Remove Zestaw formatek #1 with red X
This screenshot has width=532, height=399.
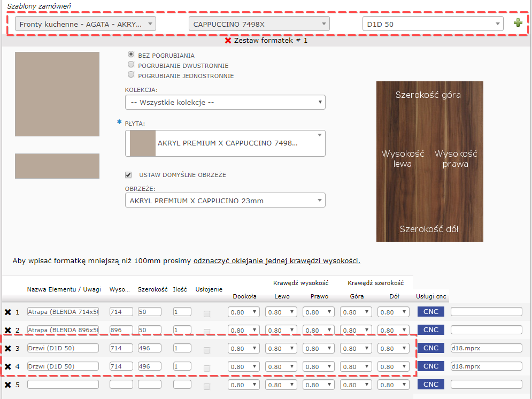point(228,41)
